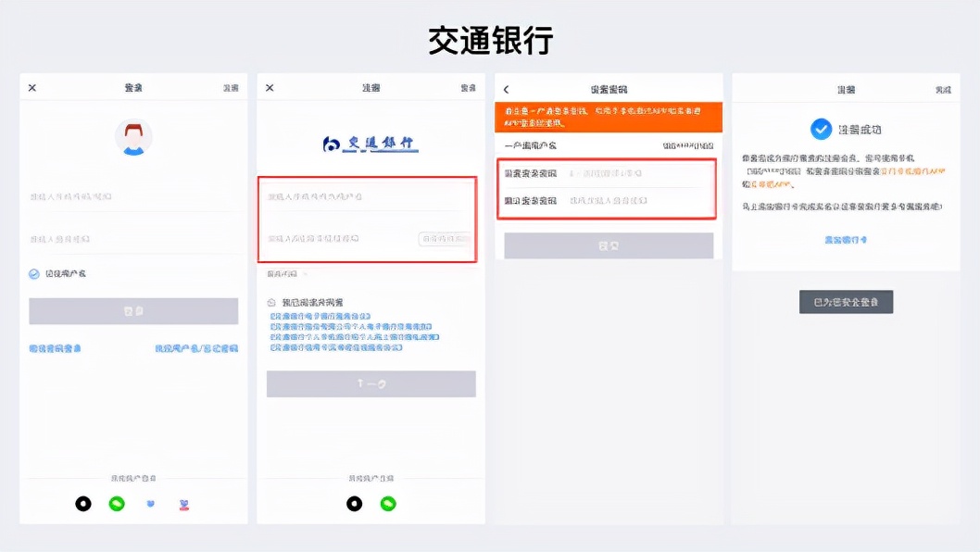Tap the user avatar on the login screen

[133, 137]
